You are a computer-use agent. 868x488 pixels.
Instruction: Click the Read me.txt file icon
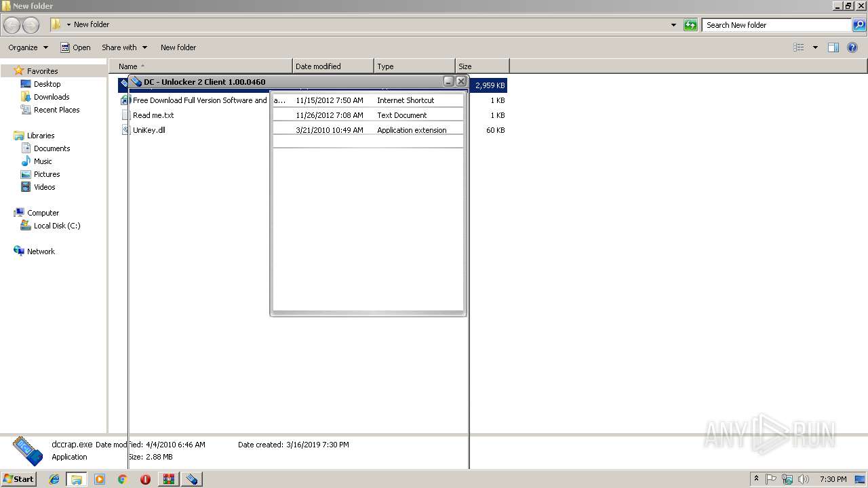125,115
